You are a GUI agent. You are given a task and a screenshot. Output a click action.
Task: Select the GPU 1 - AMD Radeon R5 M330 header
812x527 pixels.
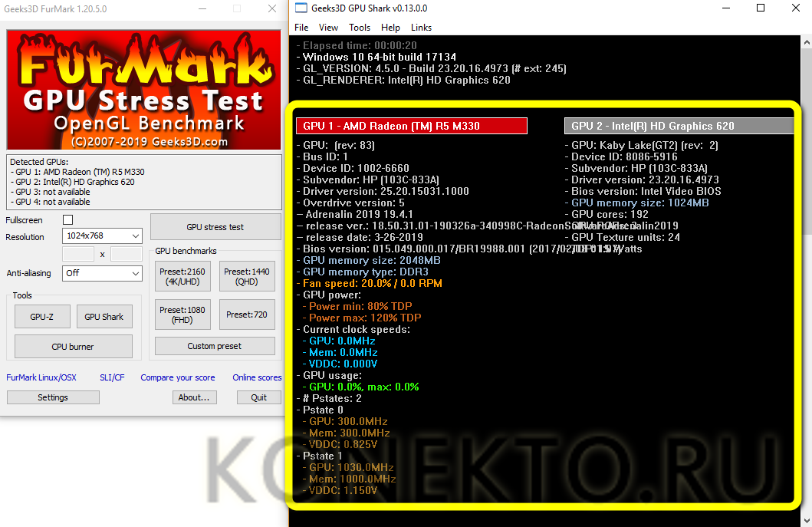(x=412, y=126)
